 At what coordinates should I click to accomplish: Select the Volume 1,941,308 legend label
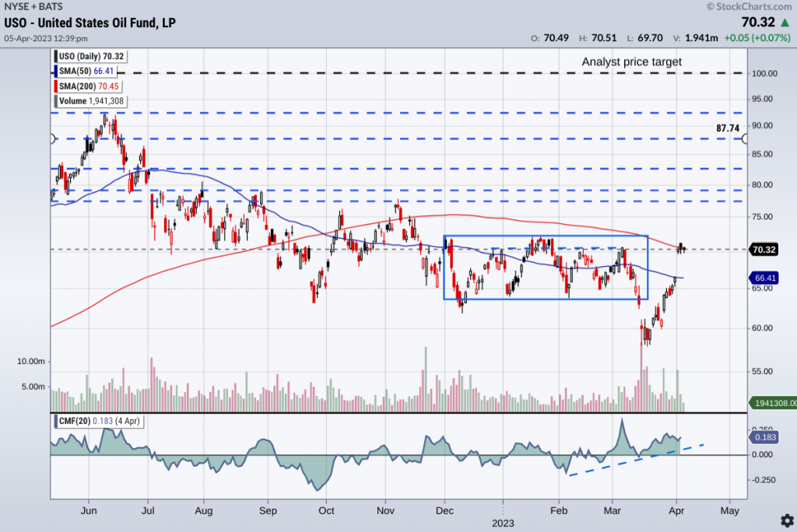[91, 101]
